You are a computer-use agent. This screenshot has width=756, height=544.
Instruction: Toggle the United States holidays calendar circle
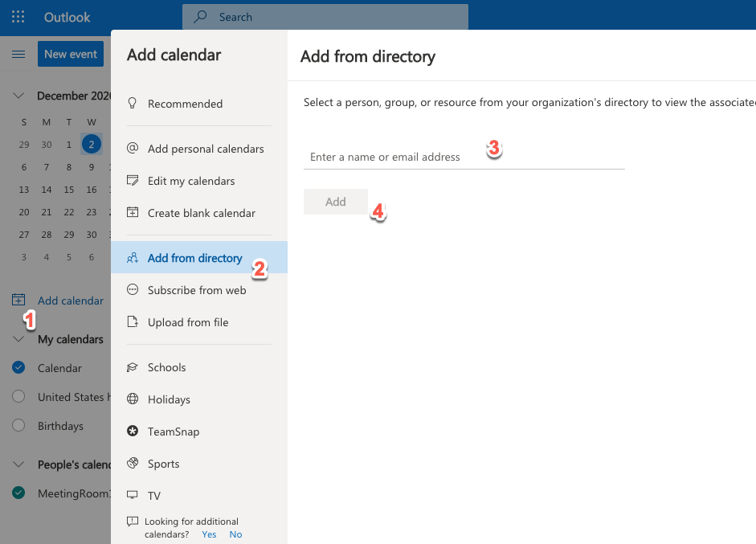pos(18,396)
